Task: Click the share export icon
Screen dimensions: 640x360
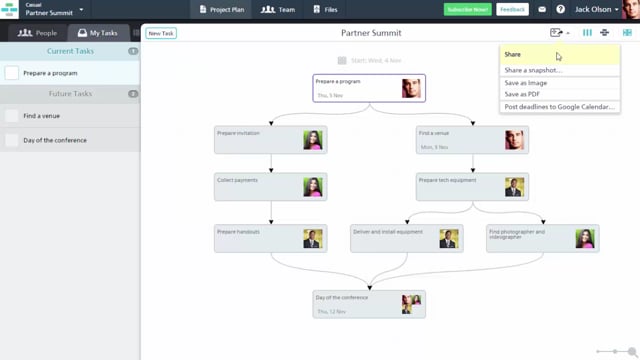Action: (556, 33)
